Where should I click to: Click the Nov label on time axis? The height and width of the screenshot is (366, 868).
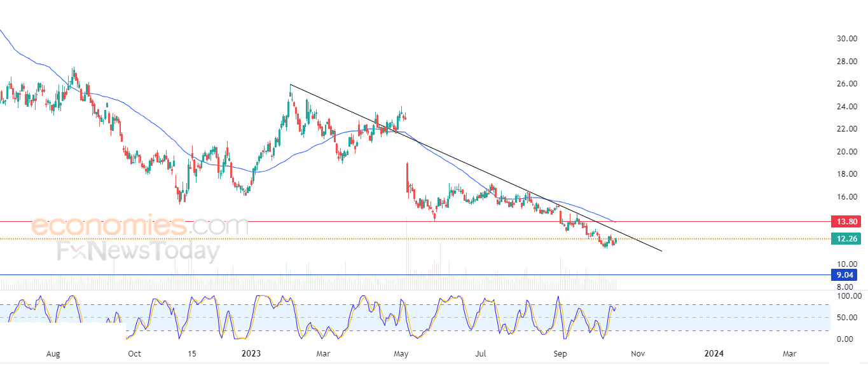point(638,353)
